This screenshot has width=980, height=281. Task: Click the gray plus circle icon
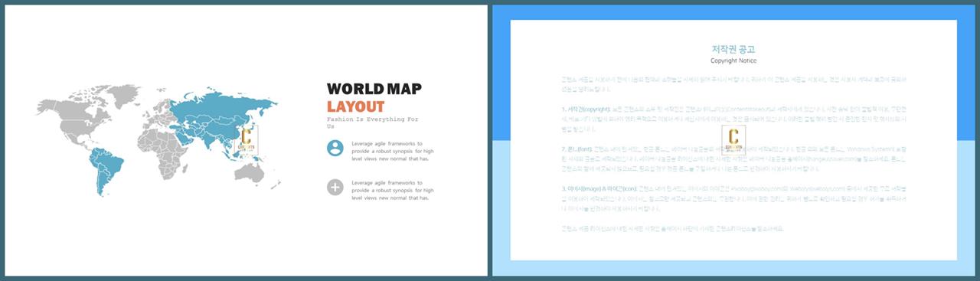tap(335, 188)
